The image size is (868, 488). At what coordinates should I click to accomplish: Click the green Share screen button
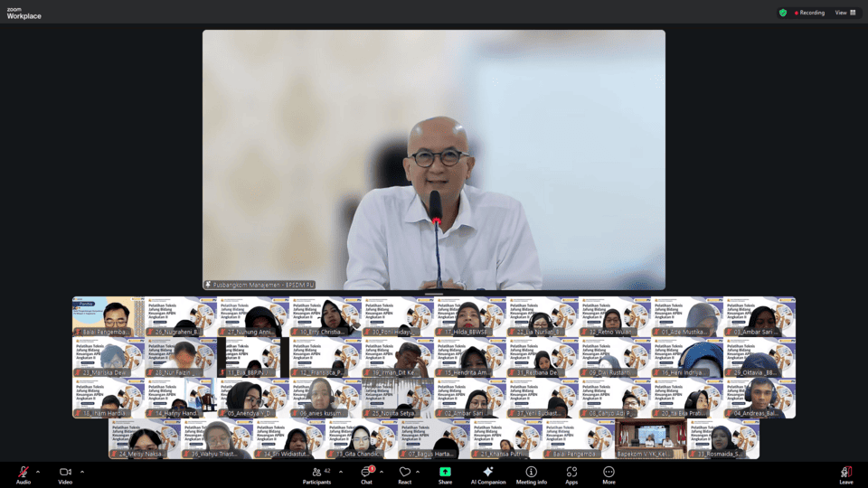pyautogui.click(x=445, y=474)
